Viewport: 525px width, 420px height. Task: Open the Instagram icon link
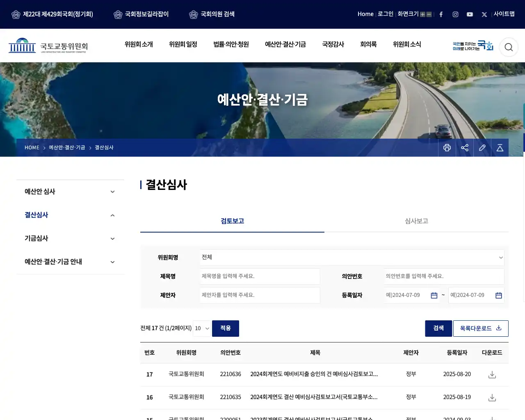click(x=455, y=14)
